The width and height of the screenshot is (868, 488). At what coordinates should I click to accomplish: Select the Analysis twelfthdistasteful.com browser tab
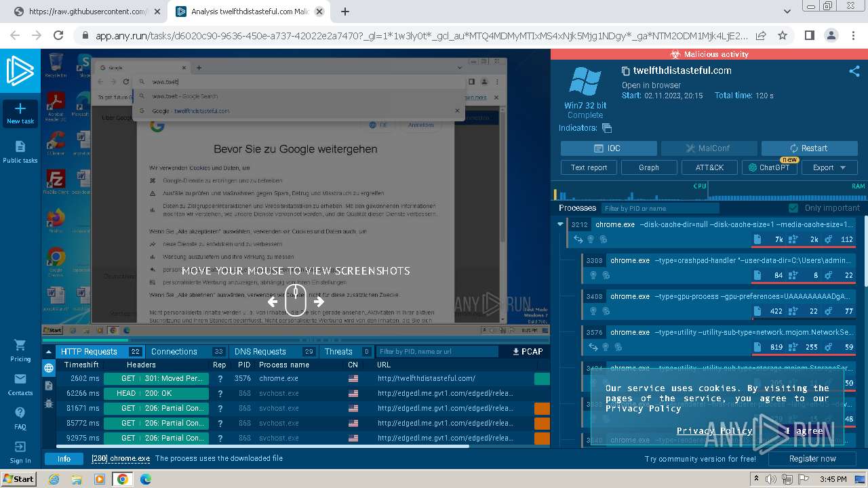point(249,12)
